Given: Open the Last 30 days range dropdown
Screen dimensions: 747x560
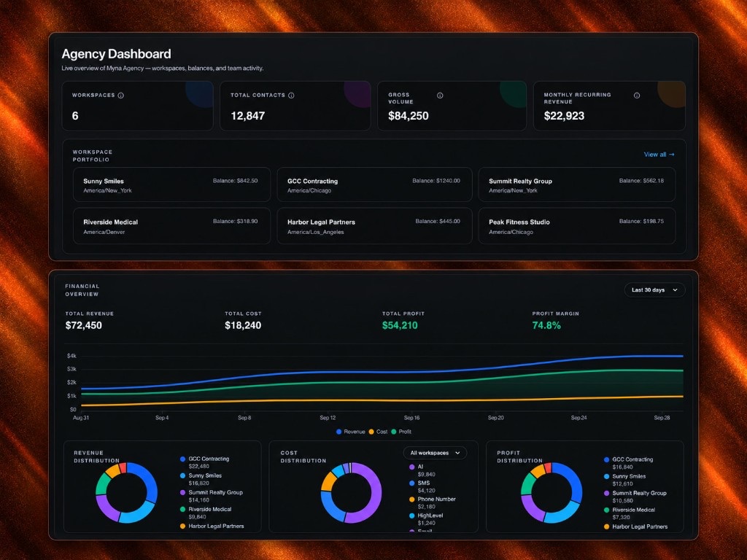Looking at the screenshot, I should pos(654,290).
